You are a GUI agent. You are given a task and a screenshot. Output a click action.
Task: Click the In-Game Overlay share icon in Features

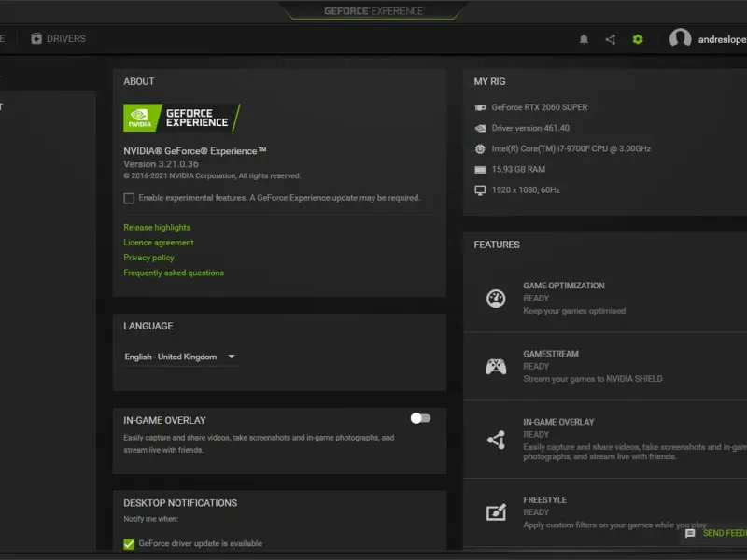pos(496,440)
